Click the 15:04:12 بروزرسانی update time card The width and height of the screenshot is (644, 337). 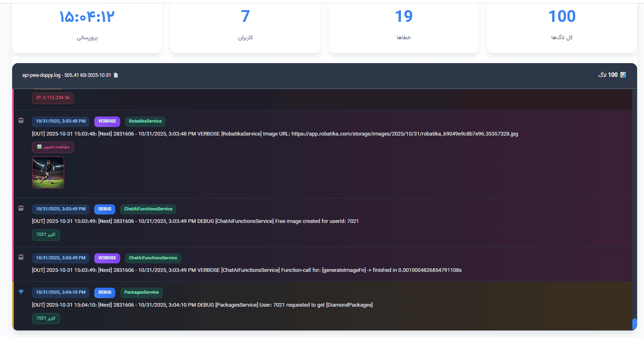[x=87, y=28]
